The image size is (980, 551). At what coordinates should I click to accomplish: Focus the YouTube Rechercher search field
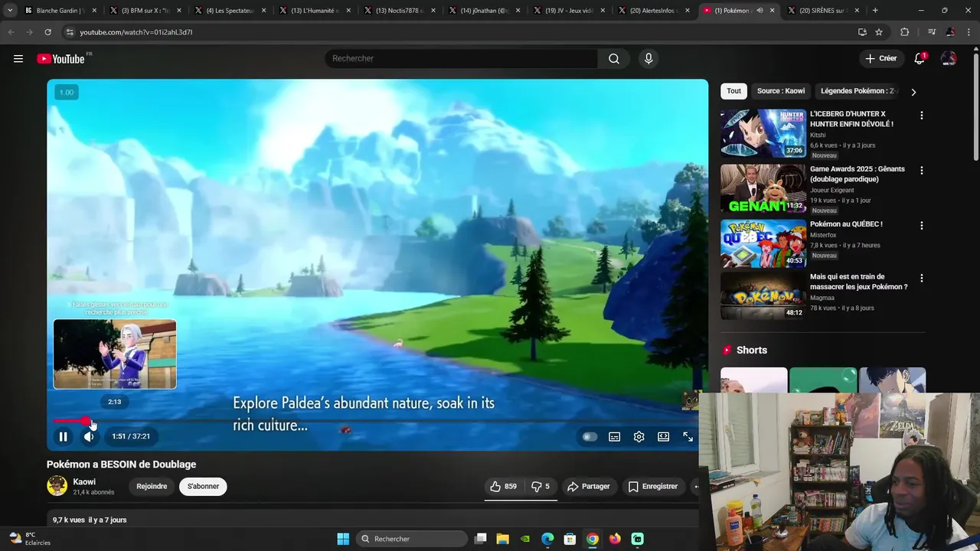coord(462,59)
